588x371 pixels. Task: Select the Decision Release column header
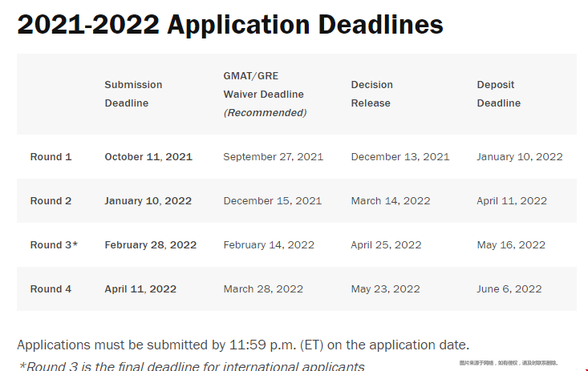pos(372,94)
